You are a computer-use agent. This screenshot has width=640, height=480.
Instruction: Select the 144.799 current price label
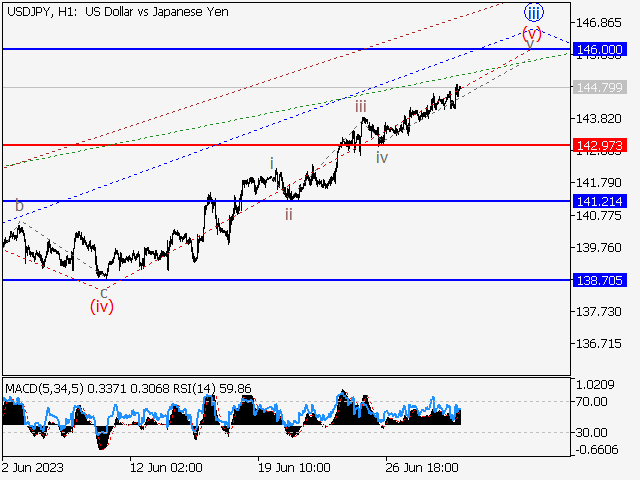tap(600, 87)
